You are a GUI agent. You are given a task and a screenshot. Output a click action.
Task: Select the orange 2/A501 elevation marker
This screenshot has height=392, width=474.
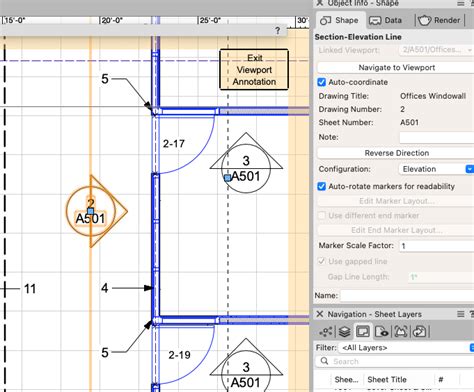pos(96,211)
